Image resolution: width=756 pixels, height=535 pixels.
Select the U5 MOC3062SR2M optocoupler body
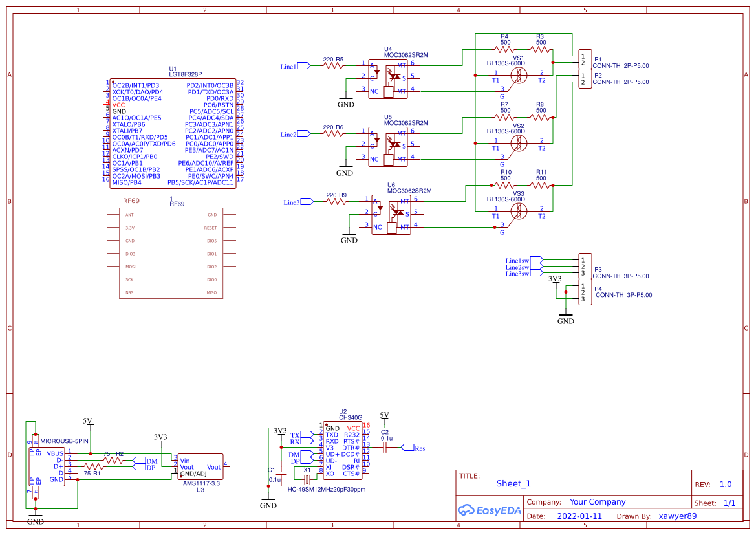(387, 147)
